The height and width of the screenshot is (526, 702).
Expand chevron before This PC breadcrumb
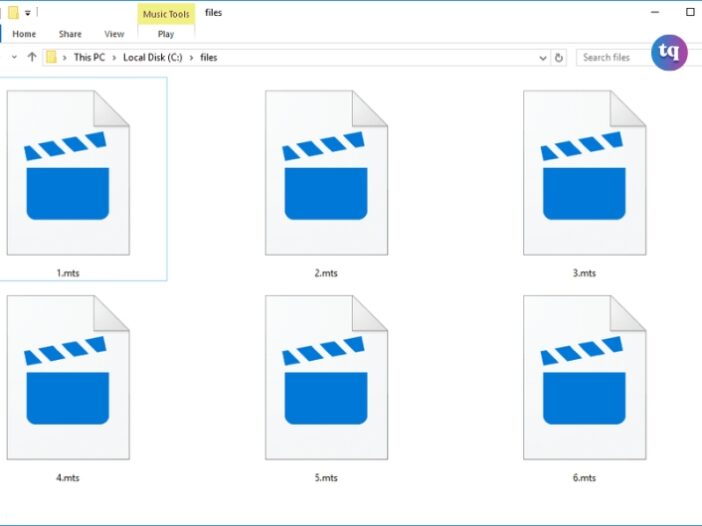(64, 58)
